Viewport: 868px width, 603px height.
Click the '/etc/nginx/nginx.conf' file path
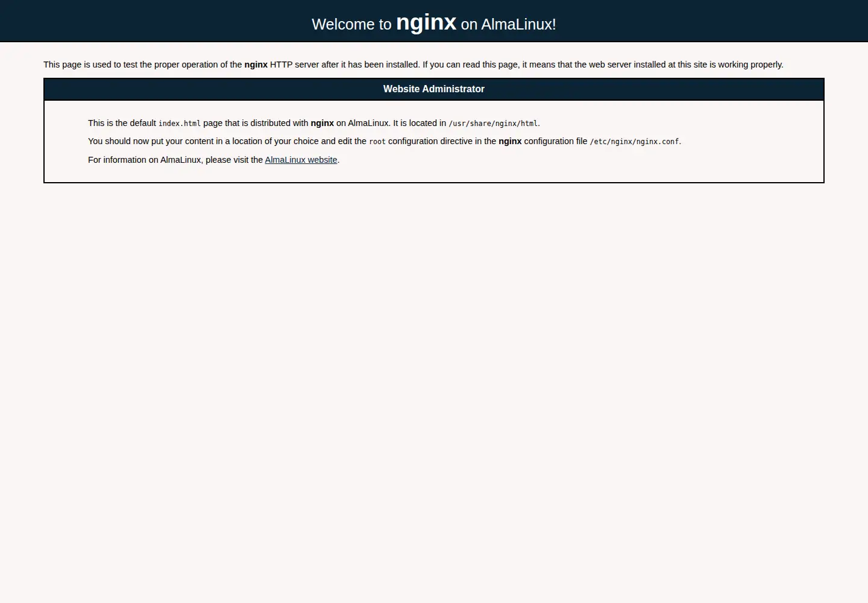click(634, 142)
